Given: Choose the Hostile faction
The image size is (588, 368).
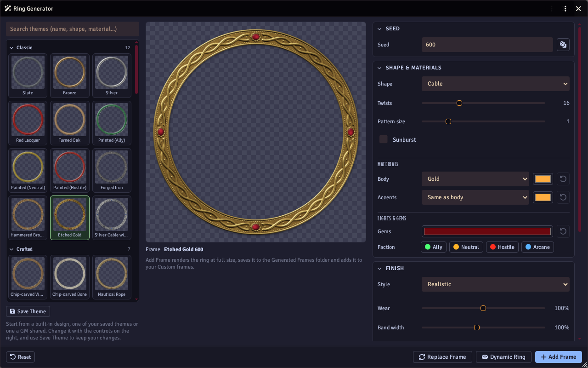Looking at the screenshot, I should [x=502, y=247].
